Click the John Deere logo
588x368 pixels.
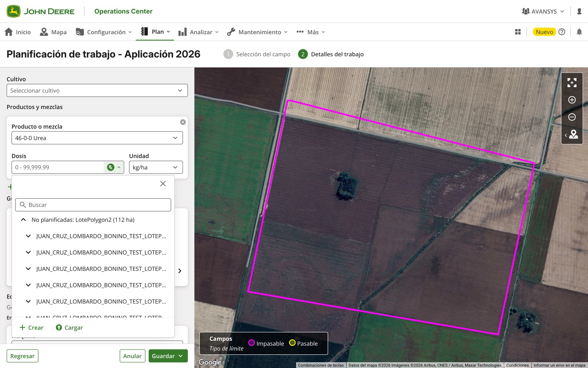40,11
